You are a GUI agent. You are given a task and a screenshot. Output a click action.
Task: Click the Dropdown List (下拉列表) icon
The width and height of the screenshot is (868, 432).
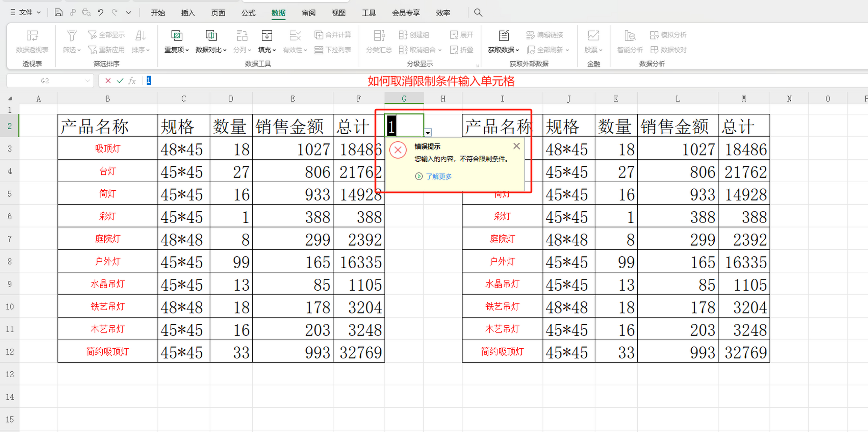point(333,50)
